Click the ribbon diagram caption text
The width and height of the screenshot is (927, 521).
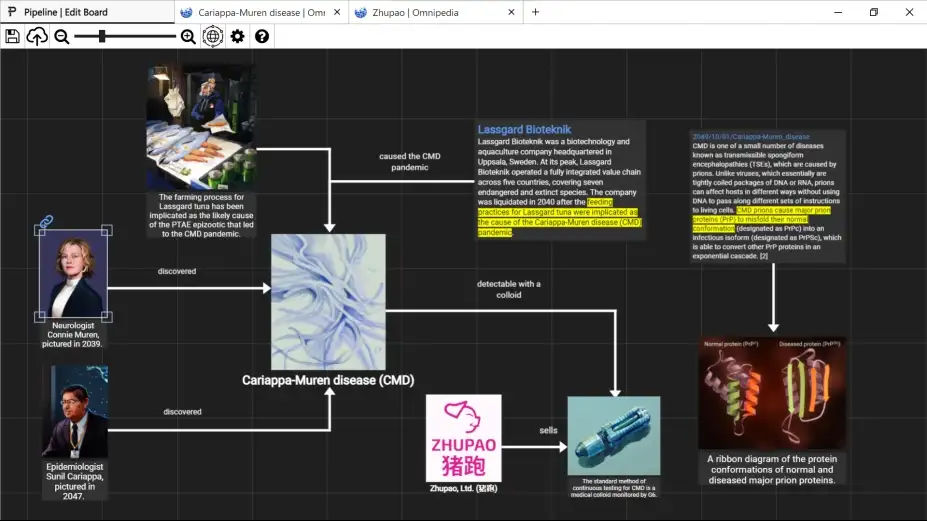pos(772,470)
